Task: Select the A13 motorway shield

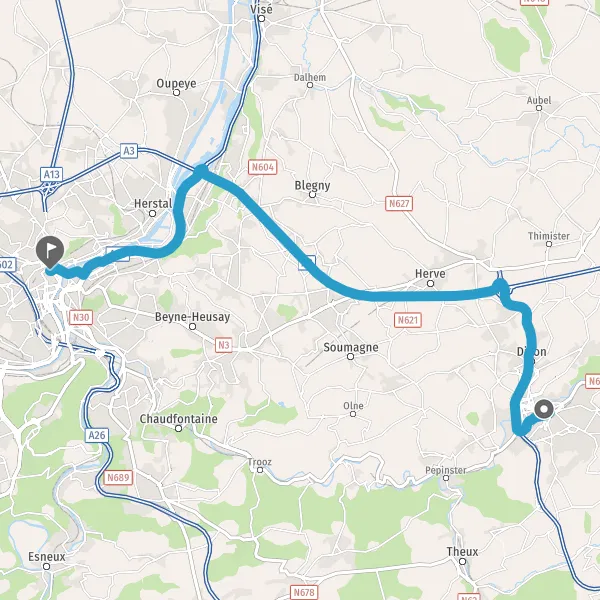Action: tap(52, 174)
